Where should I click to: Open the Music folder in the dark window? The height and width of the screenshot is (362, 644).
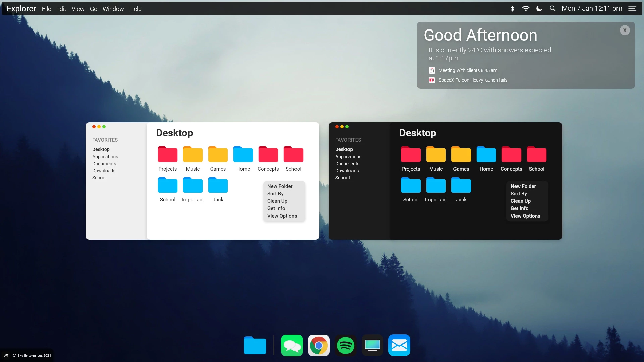tap(436, 154)
